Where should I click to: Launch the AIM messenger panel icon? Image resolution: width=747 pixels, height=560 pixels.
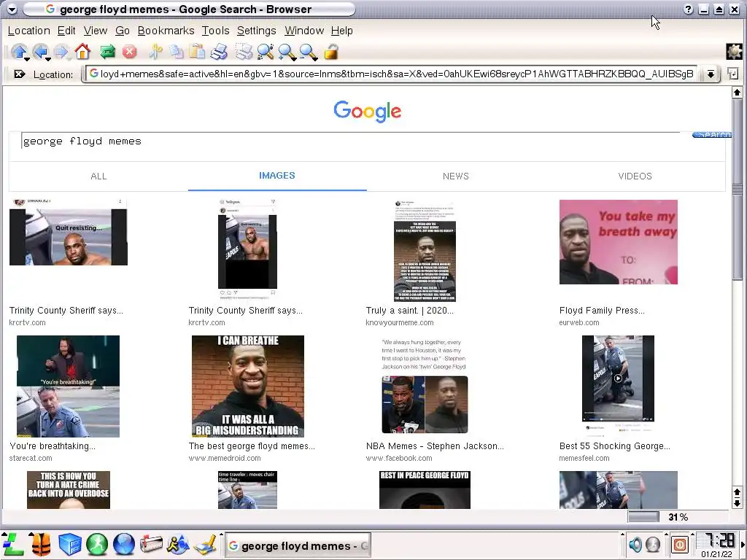(178, 544)
